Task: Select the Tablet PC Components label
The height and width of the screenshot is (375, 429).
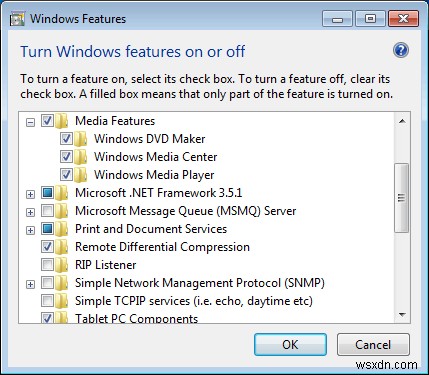Action: click(136, 318)
